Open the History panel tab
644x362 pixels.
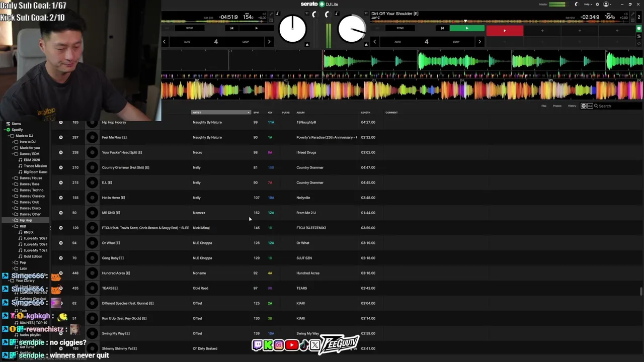572,106
